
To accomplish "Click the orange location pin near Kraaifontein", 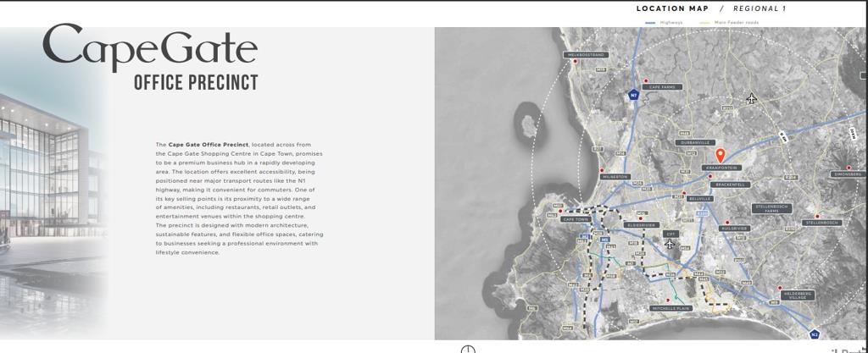I will coord(721,156).
